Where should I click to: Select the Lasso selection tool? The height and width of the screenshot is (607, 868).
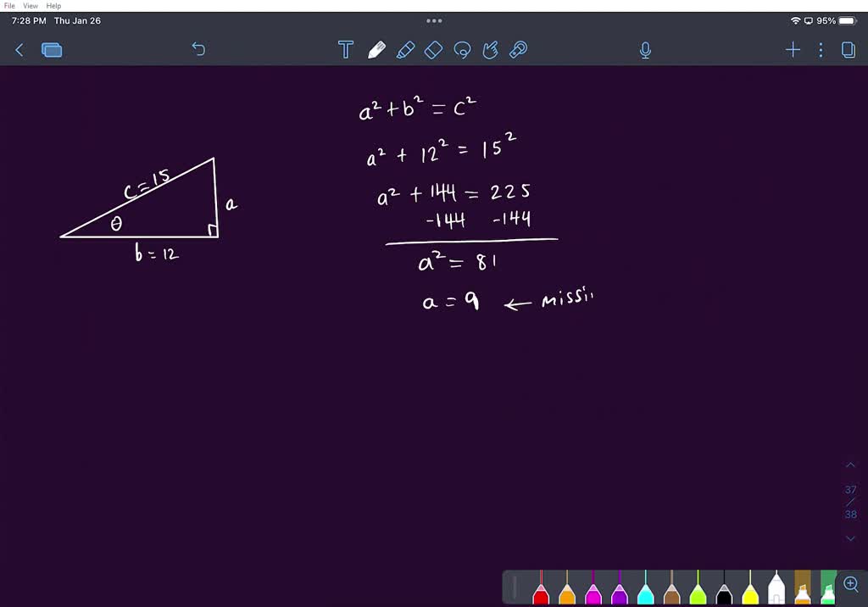462,49
